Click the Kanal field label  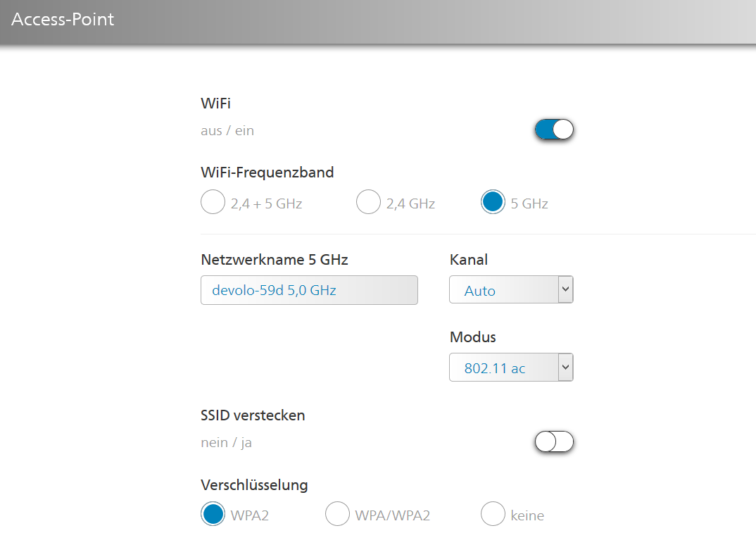pos(469,260)
